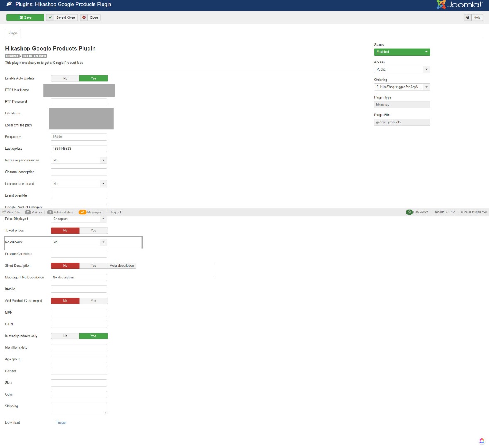The image size is (489, 448).
Task: Click the Plugin Type hikashop field
Action: 402,105
